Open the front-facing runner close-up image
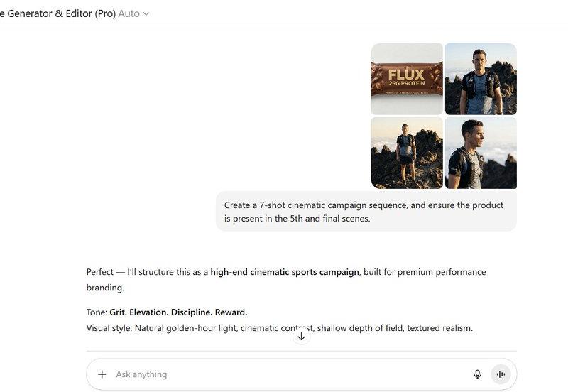Viewport: 568px width, 392px height. (x=481, y=79)
